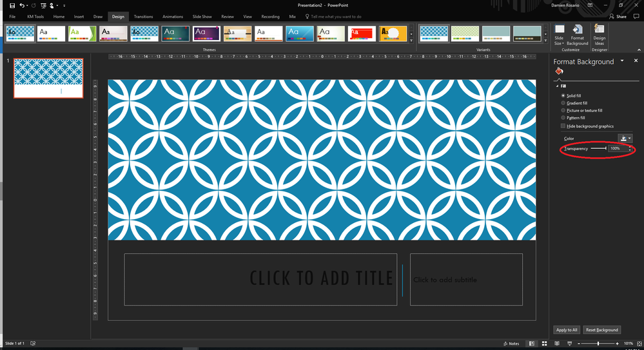
Task: Expand the Variants gallery More arrow
Action: click(x=545, y=40)
